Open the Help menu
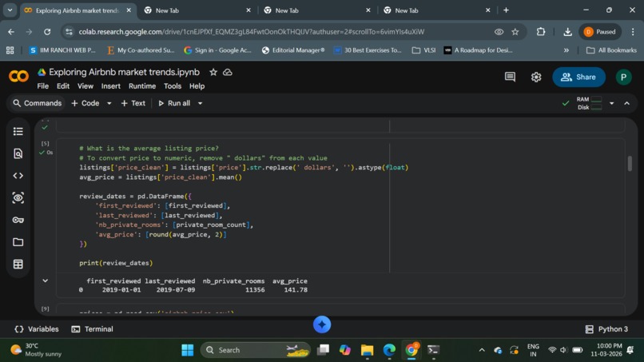 197,86
